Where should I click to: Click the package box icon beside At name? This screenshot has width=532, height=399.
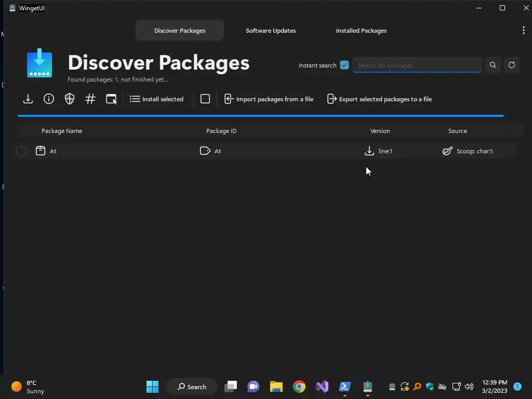(x=41, y=151)
